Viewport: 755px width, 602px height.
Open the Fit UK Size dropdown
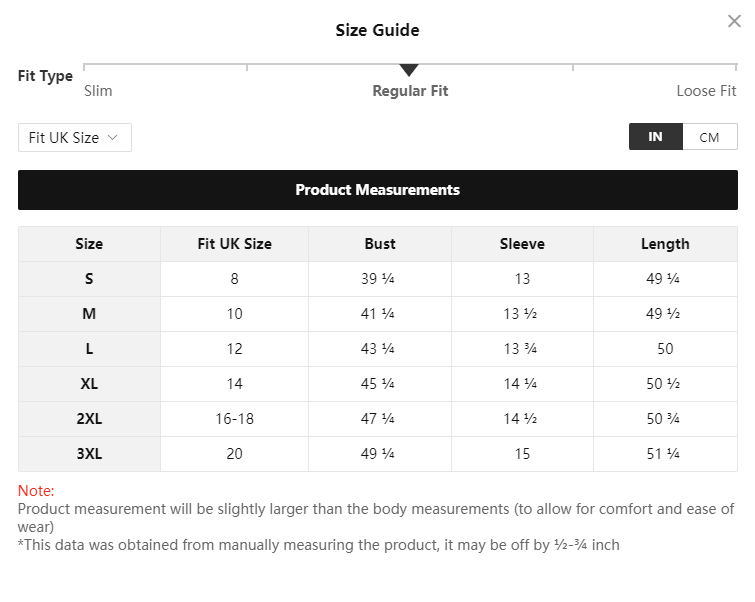74,138
